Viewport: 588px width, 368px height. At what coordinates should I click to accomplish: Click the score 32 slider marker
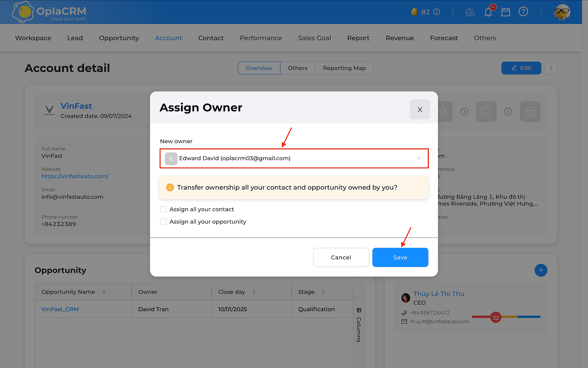(495, 317)
